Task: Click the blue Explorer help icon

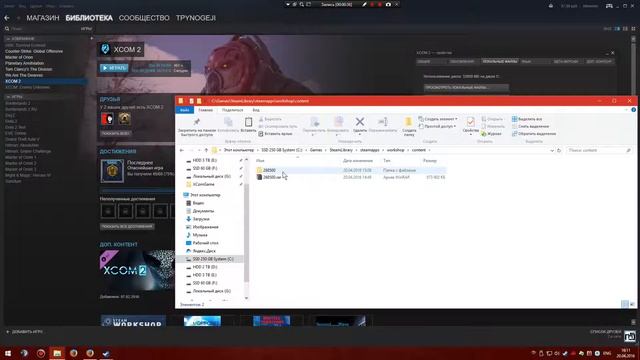Action: [x=633, y=110]
